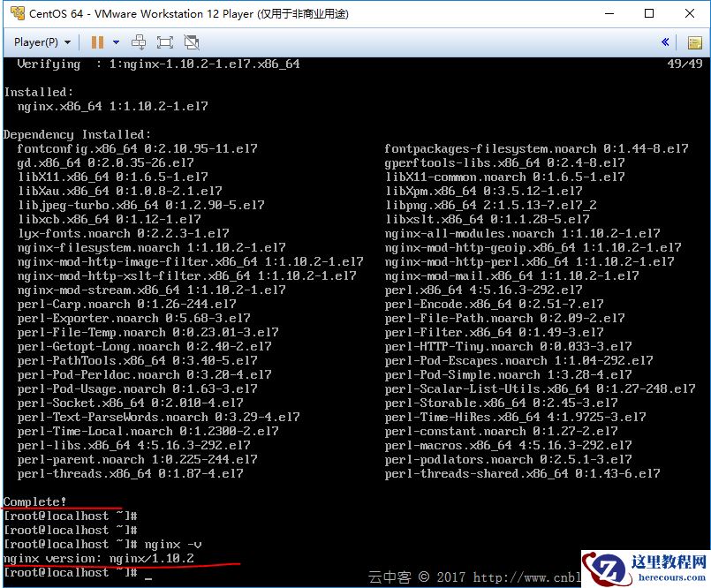Collapse toolbar with double chevron icon
The image size is (711, 588).
click(665, 42)
